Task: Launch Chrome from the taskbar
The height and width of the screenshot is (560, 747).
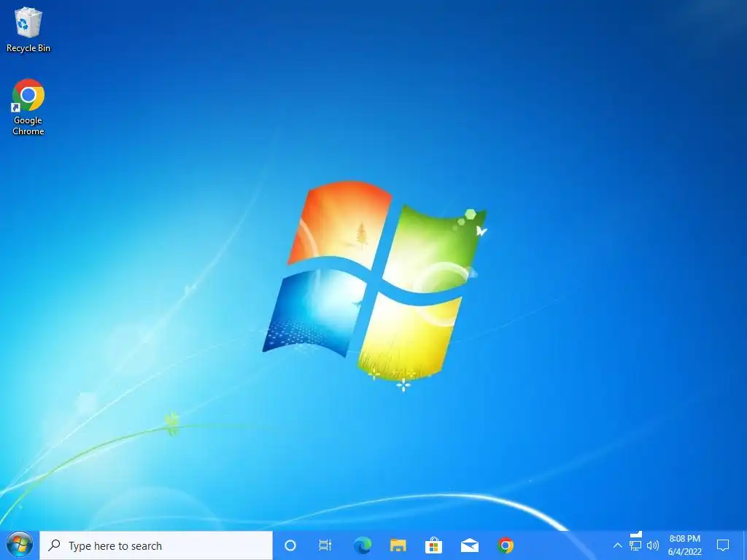Action: pyautogui.click(x=506, y=545)
